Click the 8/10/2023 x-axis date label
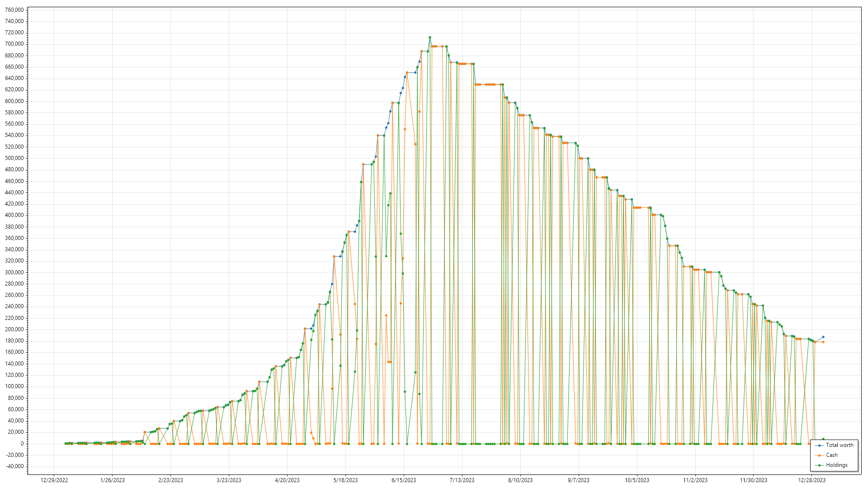Screen dimensions: 868x488 click(x=521, y=480)
